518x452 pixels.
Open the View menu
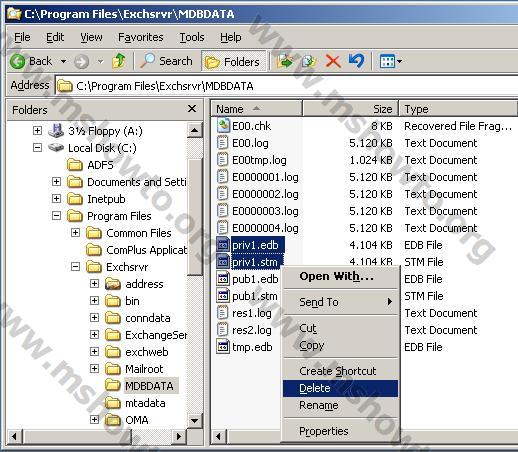tap(91, 37)
